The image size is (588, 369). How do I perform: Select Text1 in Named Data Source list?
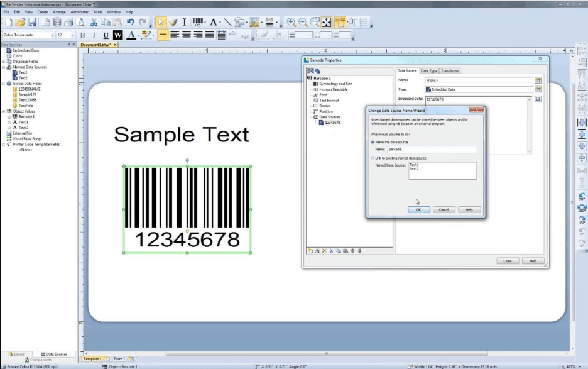[x=415, y=165]
